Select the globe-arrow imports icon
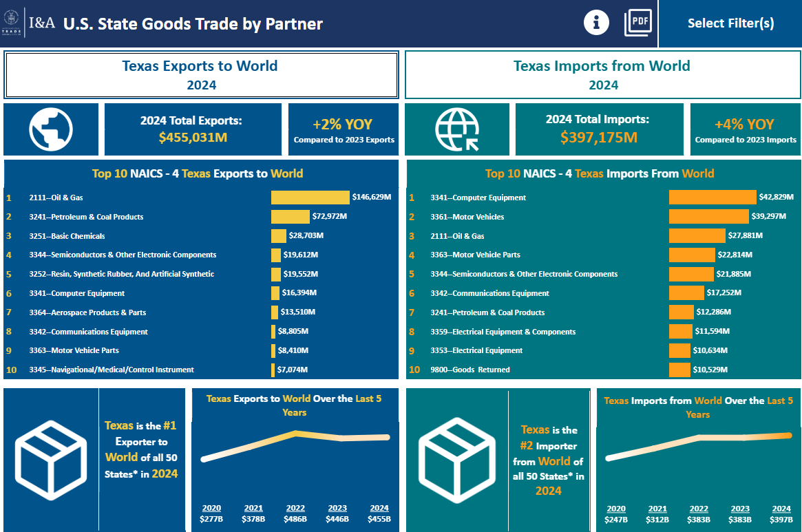Viewport: 802px width, 532px height. coord(456,129)
